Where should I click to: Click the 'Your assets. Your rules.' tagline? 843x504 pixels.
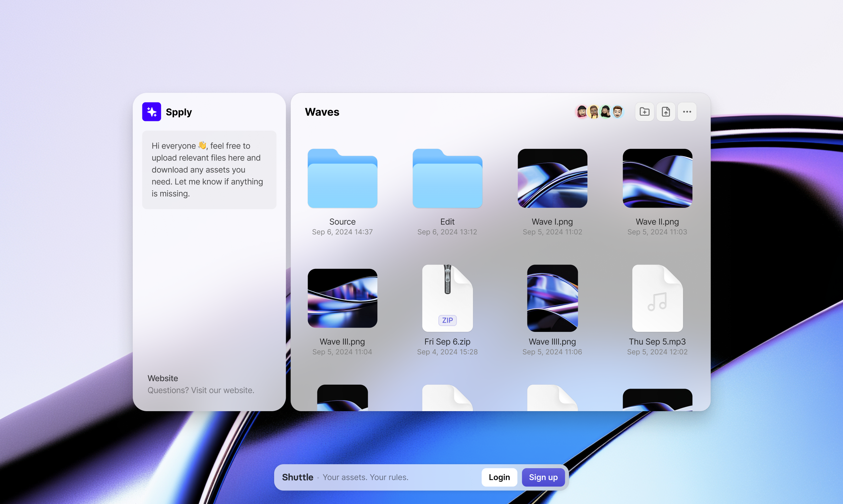pos(365,477)
